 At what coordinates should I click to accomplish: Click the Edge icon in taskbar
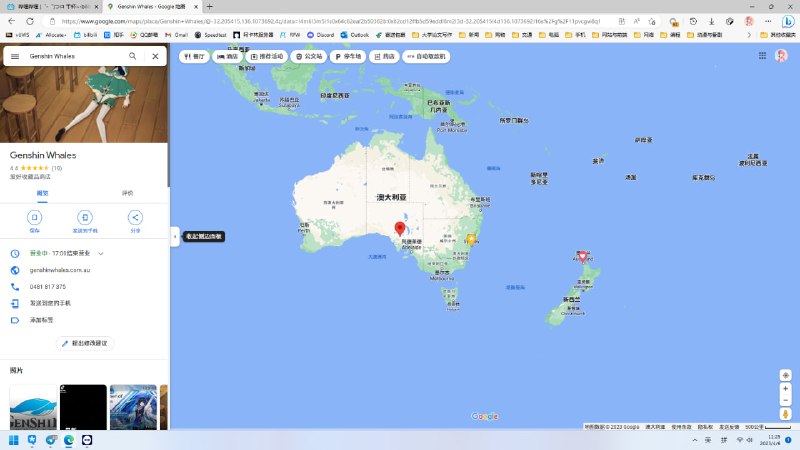69,440
